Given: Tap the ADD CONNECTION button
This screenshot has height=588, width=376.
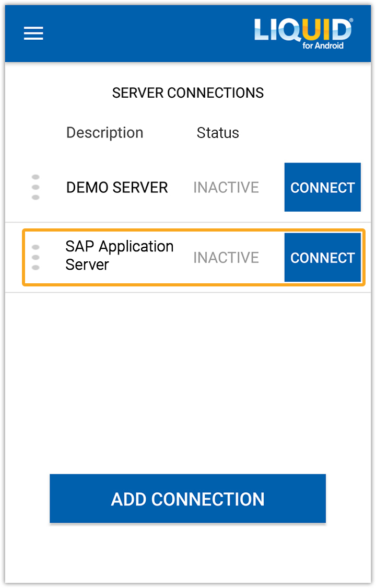Looking at the screenshot, I should coord(187,499).
